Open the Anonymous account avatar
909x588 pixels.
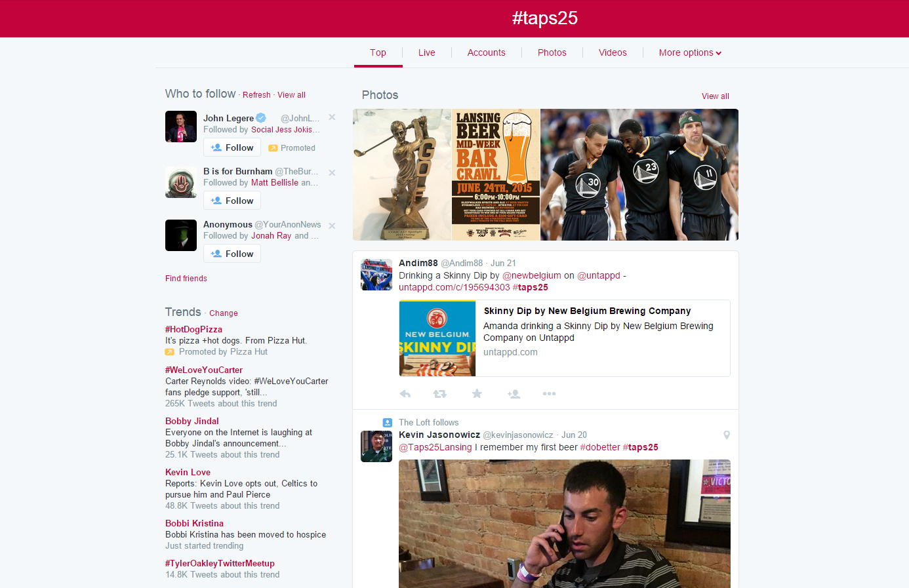click(181, 235)
